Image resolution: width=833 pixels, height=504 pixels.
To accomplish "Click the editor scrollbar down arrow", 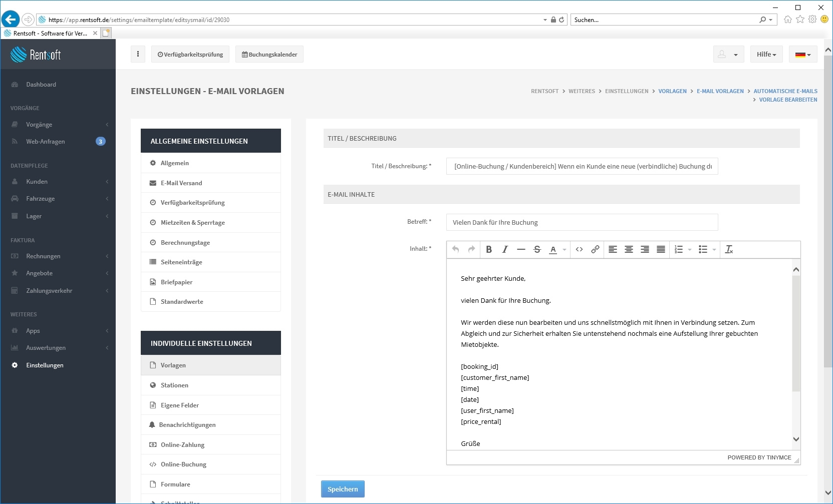I will point(796,439).
